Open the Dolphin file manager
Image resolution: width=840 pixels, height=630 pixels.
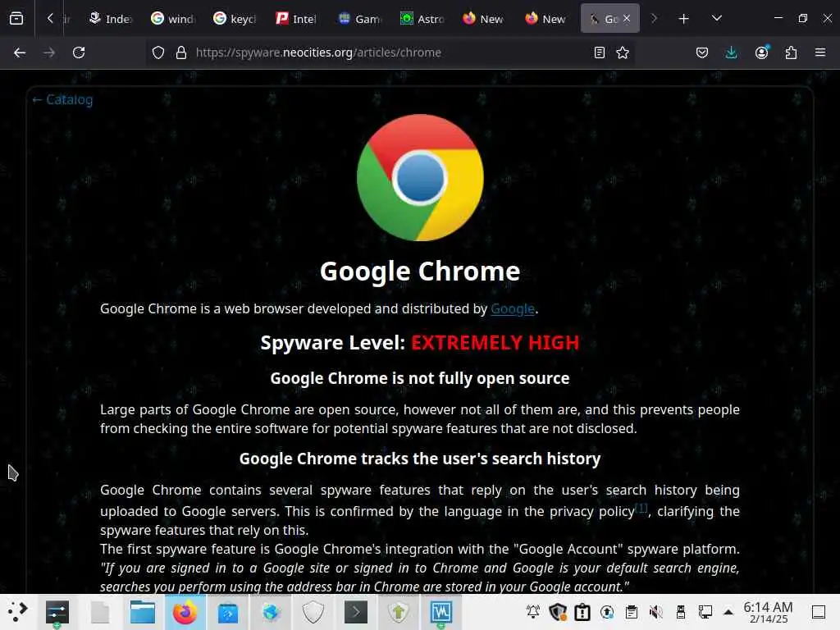(x=143, y=612)
